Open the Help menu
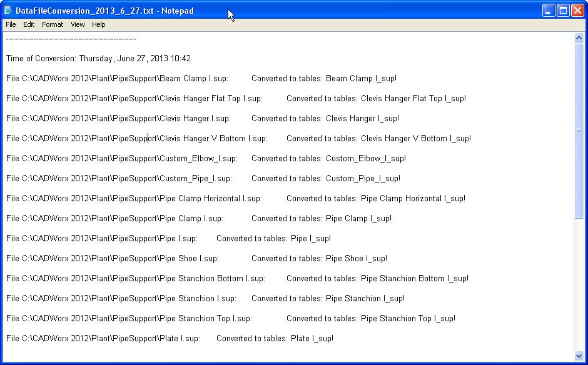This screenshot has width=588, height=365. coord(99,24)
